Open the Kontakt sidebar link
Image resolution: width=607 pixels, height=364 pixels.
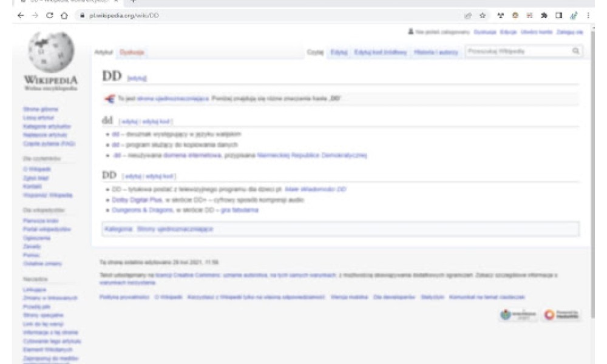coord(32,186)
